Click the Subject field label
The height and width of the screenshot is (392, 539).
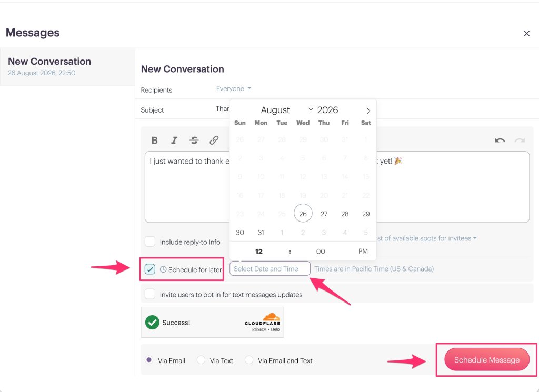(x=152, y=110)
